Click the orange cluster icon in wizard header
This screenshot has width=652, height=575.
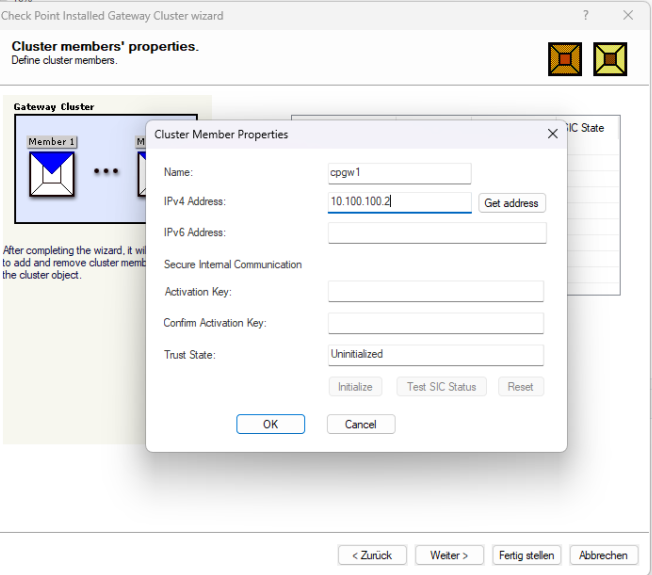click(565, 59)
